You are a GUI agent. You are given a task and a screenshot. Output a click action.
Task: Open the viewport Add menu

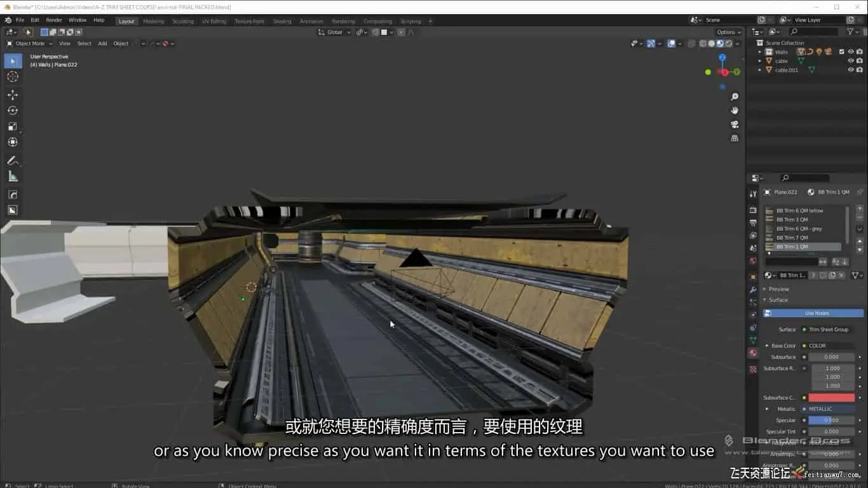[x=102, y=44]
